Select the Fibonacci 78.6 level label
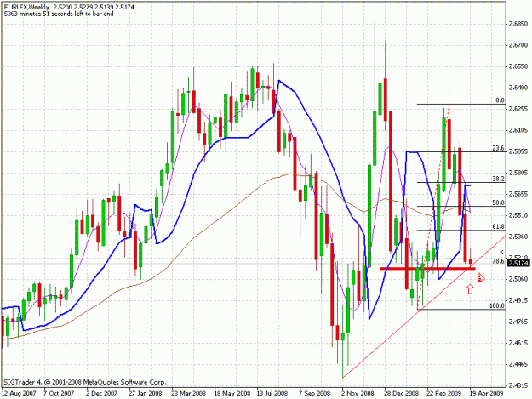The width and height of the screenshot is (532, 399). 499,261
